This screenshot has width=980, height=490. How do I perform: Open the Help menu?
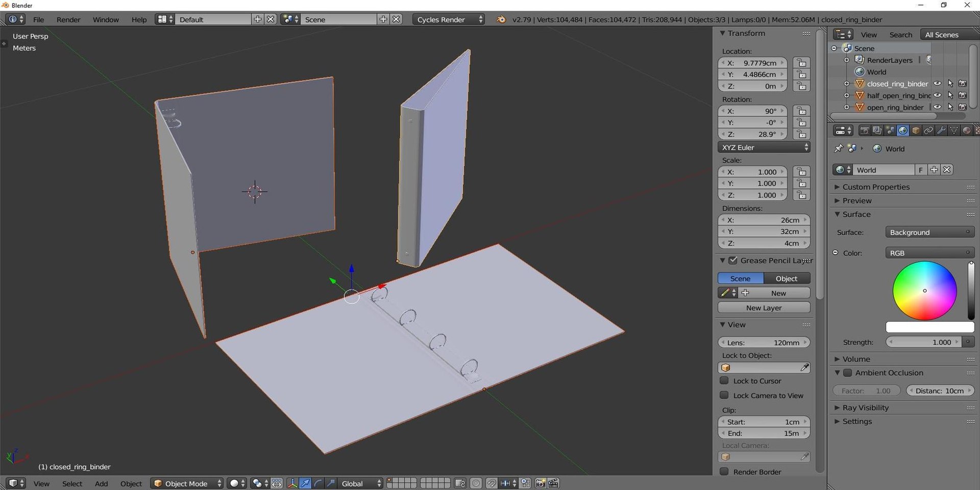pyautogui.click(x=139, y=19)
